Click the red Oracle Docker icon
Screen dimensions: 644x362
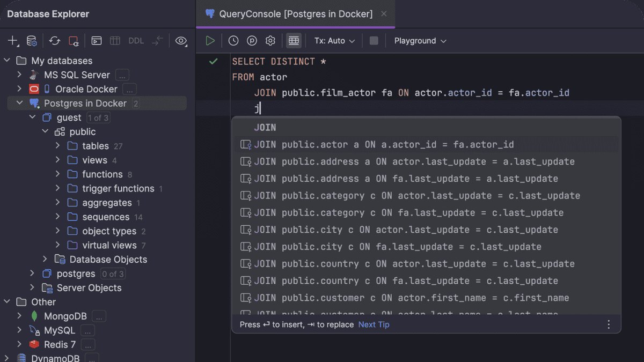click(x=34, y=89)
